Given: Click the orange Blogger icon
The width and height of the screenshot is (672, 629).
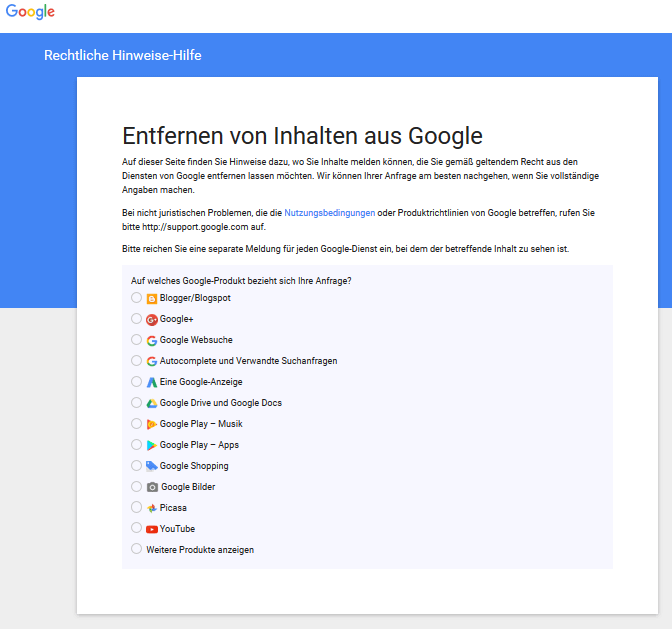Looking at the screenshot, I should tap(152, 299).
